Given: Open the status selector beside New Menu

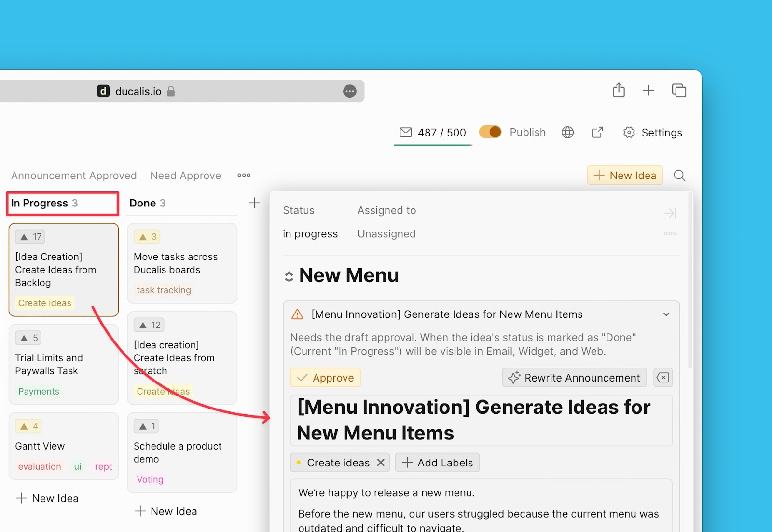Looking at the screenshot, I should (289, 276).
